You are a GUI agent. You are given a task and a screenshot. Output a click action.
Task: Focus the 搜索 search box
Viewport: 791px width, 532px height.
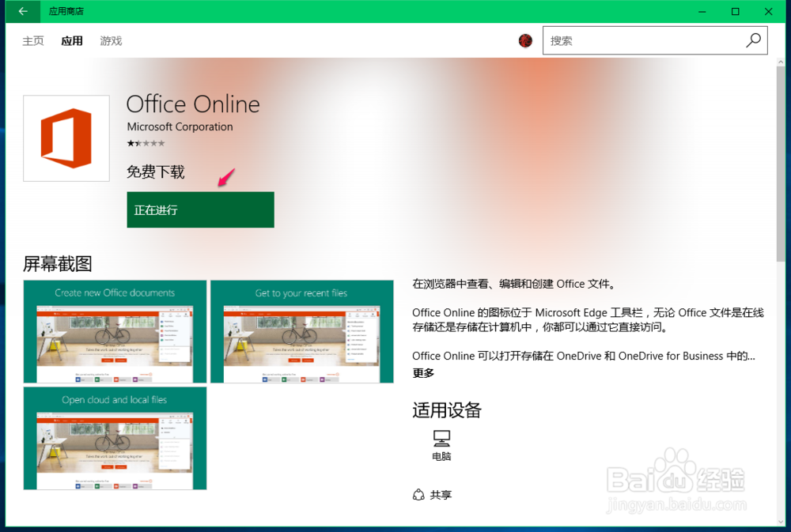(x=655, y=40)
